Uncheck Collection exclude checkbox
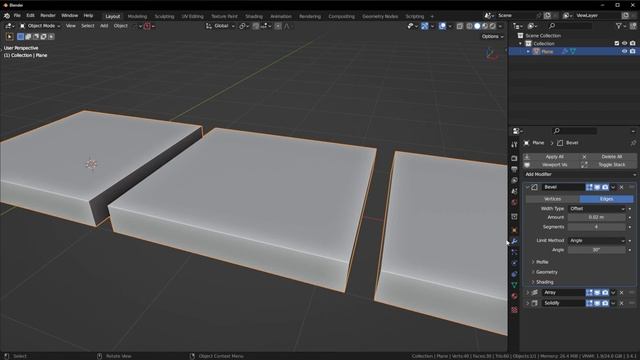This screenshot has height=360, width=640. (617, 43)
